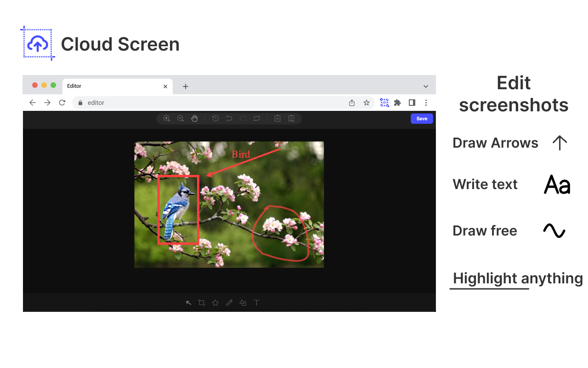Undo the last edit
Screen dimensions: 588x368
[229, 119]
